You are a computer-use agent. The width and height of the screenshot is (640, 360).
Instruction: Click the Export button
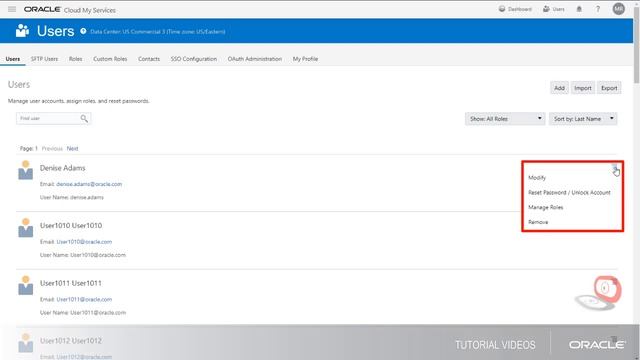(x=609, y=88)
